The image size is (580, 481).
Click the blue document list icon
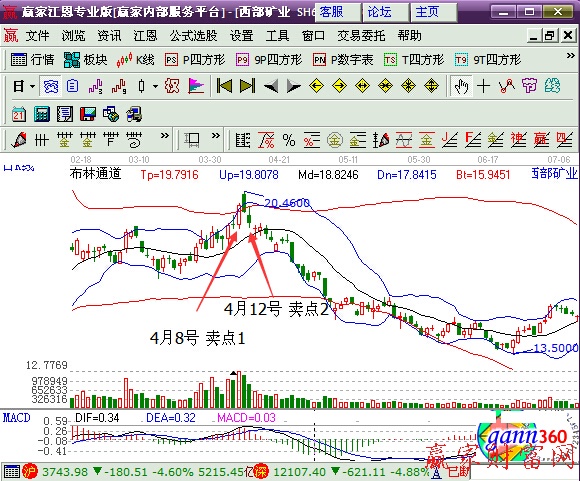72,86
